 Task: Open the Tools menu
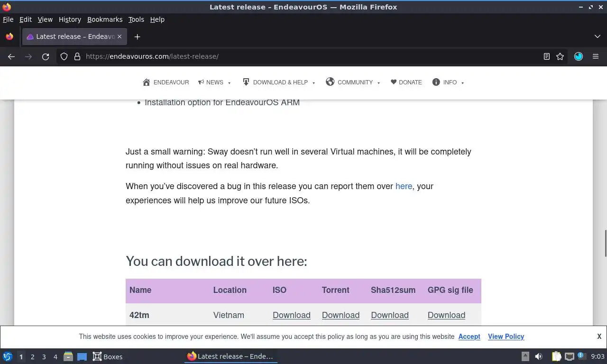tap(136, 19)
